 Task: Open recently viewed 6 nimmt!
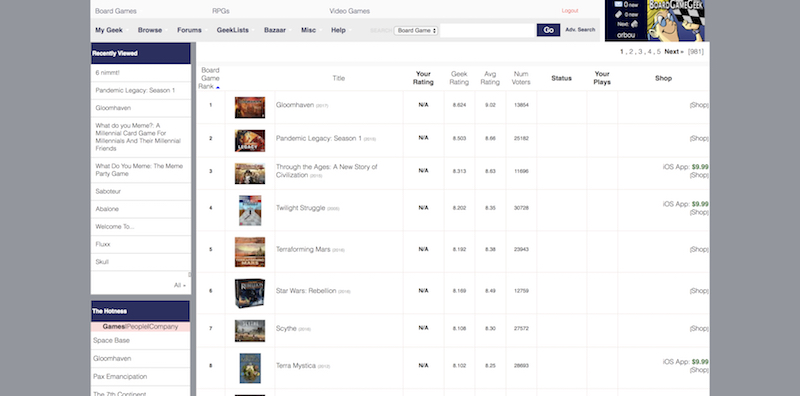107,73
